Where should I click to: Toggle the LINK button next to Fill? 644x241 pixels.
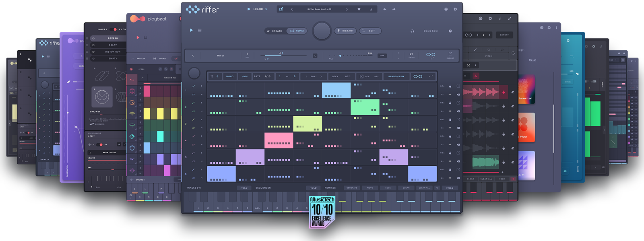click(382, 56)
